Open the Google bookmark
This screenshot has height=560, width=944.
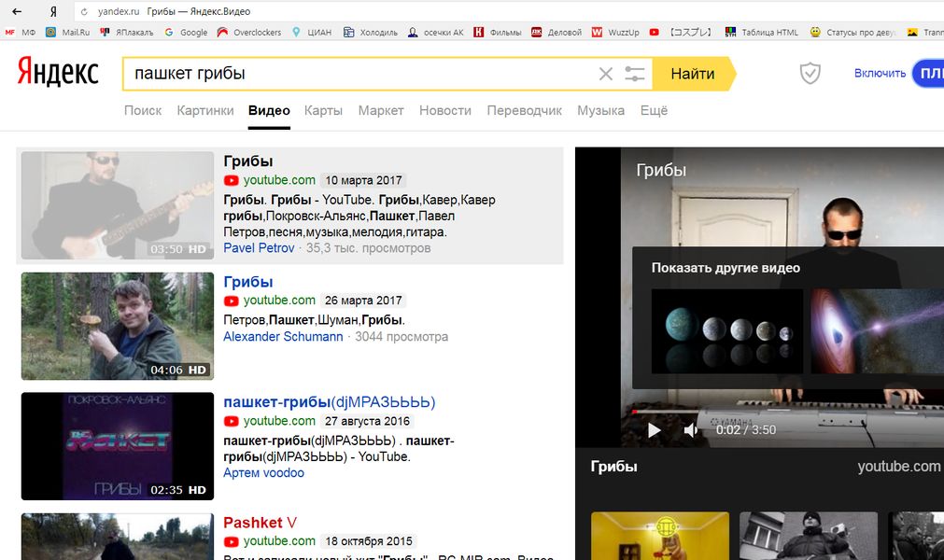(x=186, y=33)
